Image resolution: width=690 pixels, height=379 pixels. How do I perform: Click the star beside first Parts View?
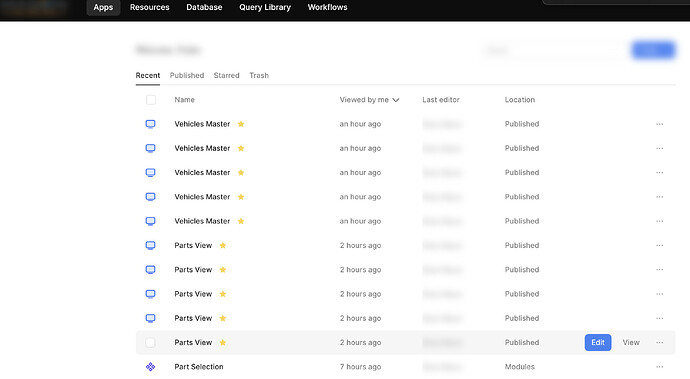point(223,245)
